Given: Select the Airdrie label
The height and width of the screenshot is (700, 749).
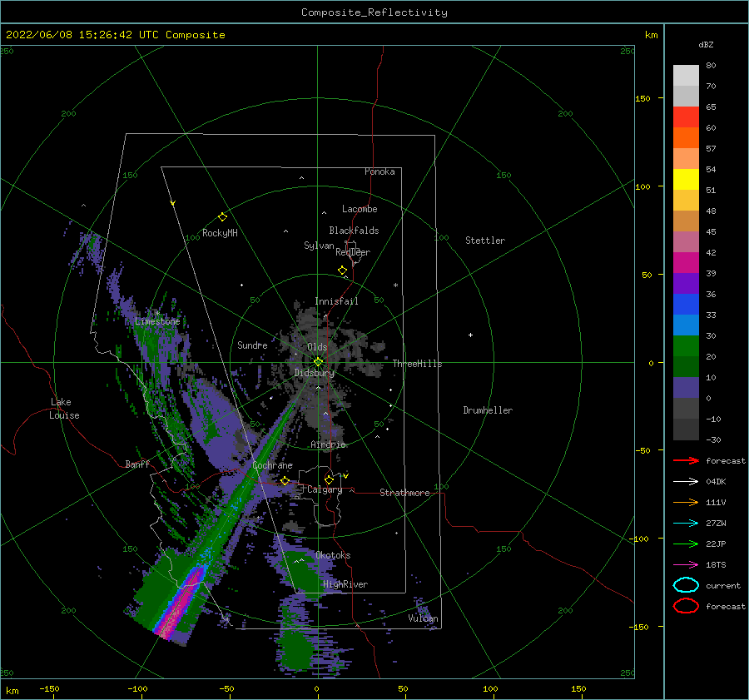Looking at the screenshot, I should [x=328, y=444].
